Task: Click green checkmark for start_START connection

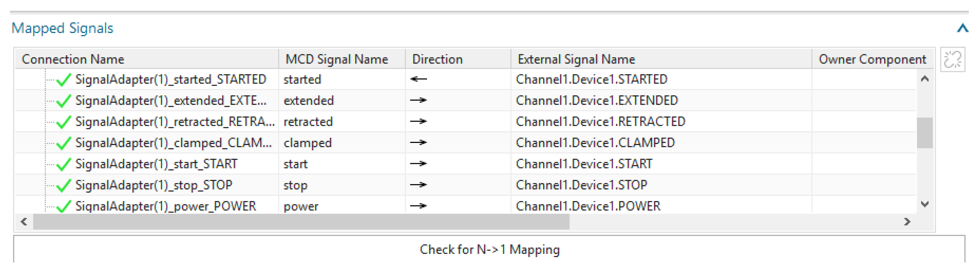Action: pyautogui.click(x=63, y=164)
